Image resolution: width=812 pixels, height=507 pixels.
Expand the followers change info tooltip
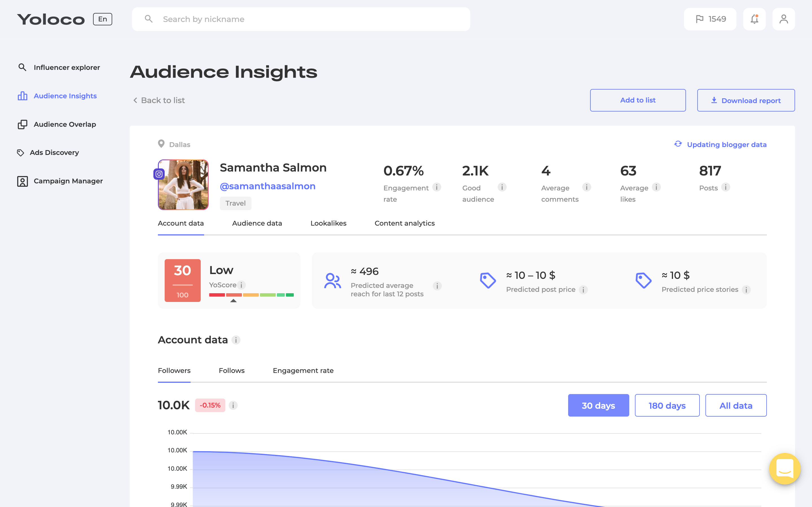coord(233,405)
